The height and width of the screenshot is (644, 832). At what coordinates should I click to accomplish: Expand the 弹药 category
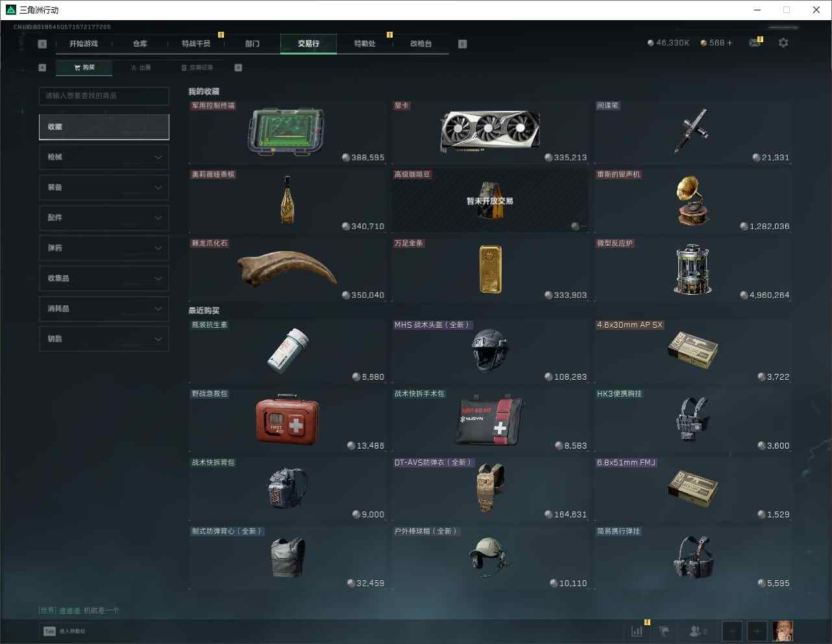tap(104, 248)
